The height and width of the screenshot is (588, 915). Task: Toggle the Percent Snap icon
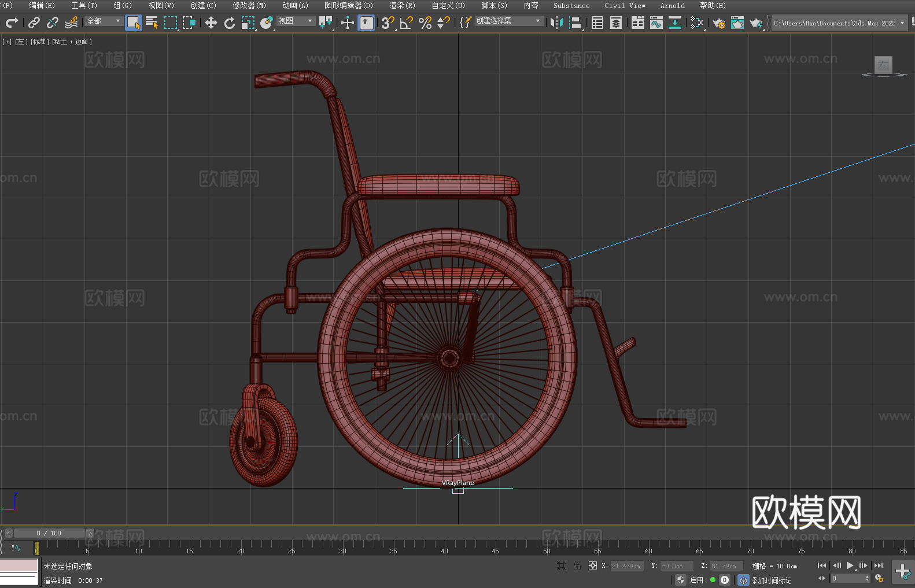coord(425,23)
